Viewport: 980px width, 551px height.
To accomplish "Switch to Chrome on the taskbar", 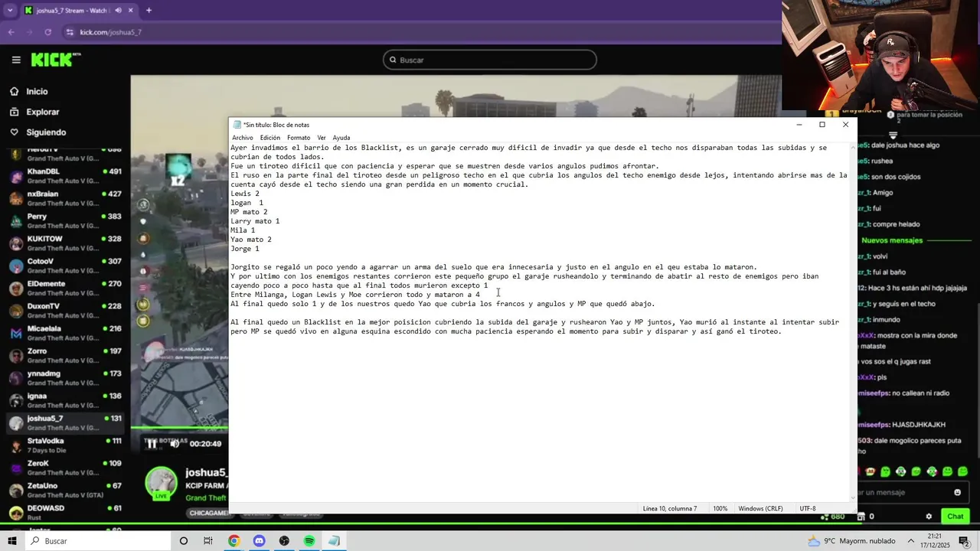I will coord(234,541).
